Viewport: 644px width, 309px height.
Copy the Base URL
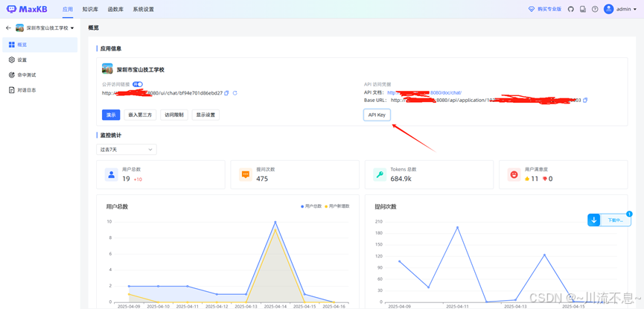(585, 100)
